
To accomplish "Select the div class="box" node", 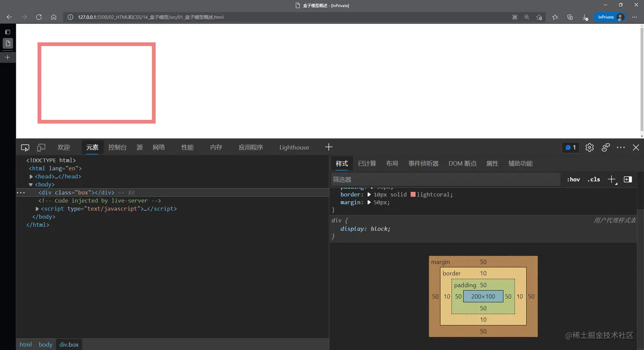I will tap(76, 193).
